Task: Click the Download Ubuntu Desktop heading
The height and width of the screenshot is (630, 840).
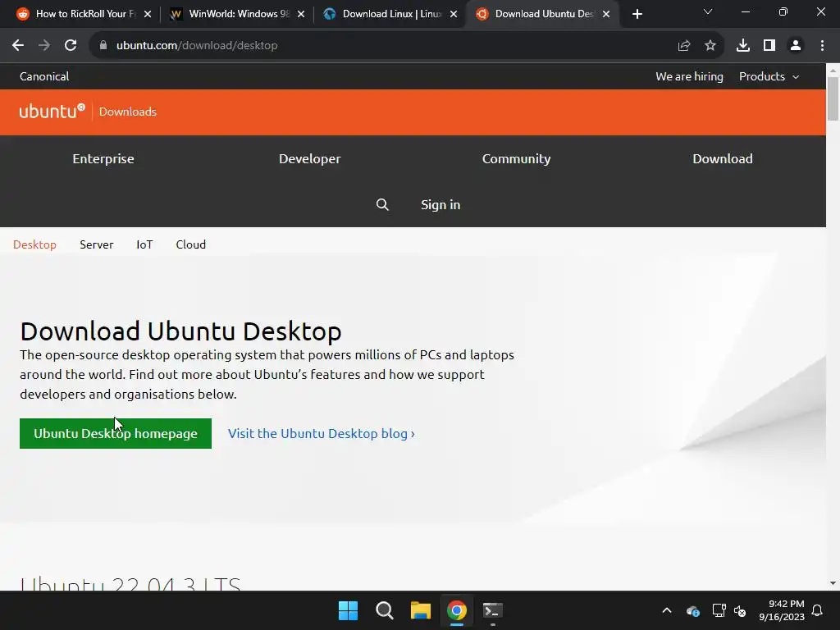Action: point(180,331)
